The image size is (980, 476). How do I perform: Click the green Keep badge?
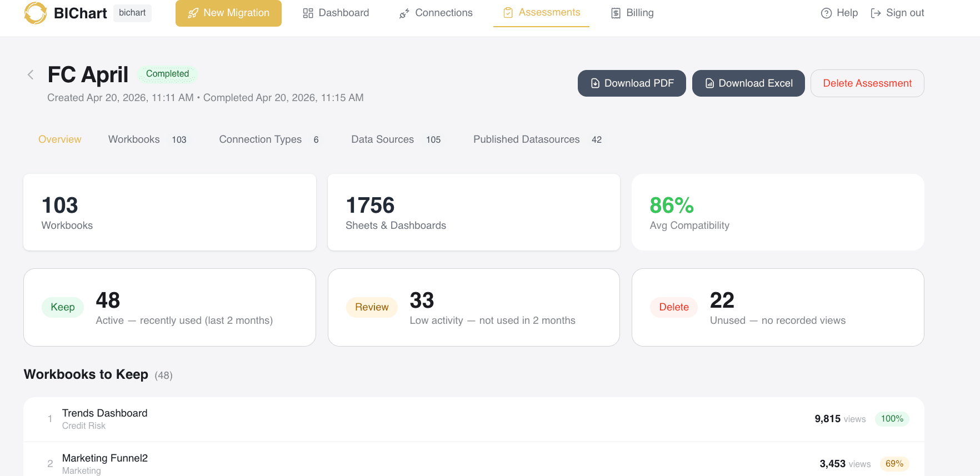tap(63, 307)
